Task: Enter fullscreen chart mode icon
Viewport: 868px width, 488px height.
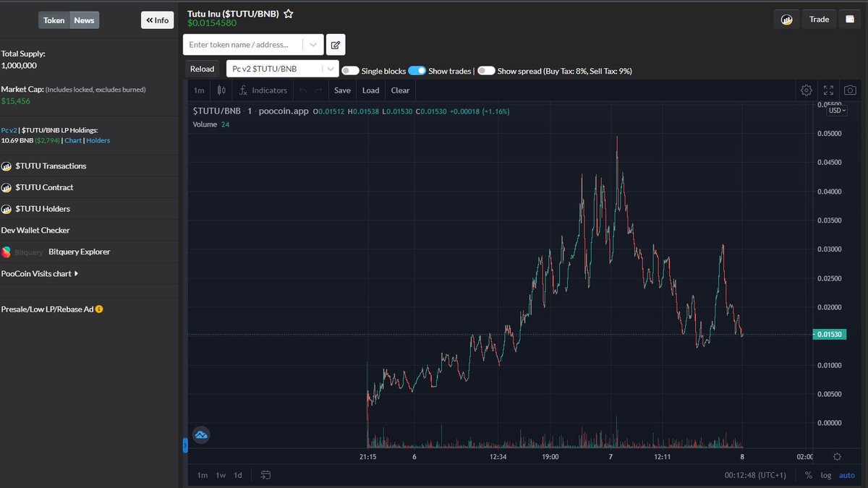Action: [828, 90]
